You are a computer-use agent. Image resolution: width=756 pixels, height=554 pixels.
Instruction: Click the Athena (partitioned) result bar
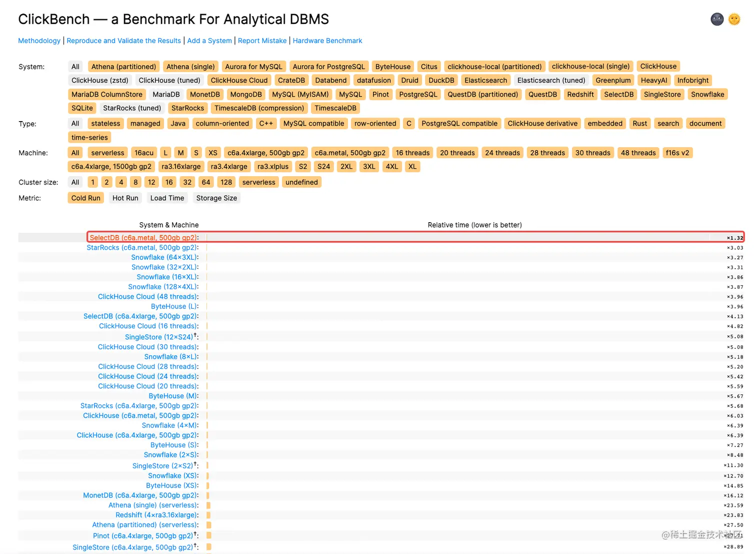[209, 525]
